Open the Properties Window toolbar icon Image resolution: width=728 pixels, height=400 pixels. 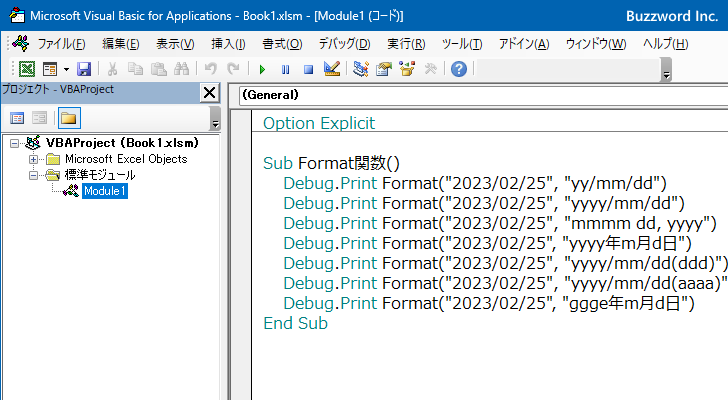(384, 69)
